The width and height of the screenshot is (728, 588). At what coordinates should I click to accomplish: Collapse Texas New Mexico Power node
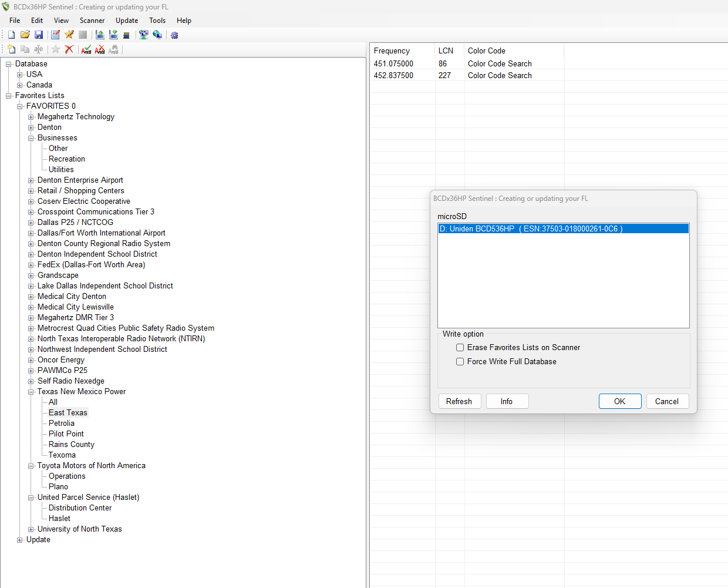point(31,392)
